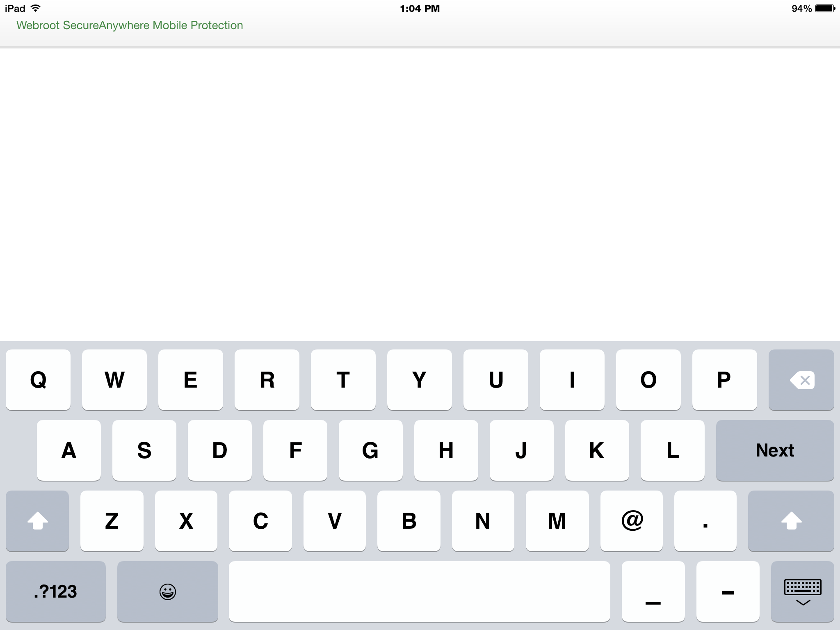
Task: Tap the Z key
Action: tap(112, 521)
